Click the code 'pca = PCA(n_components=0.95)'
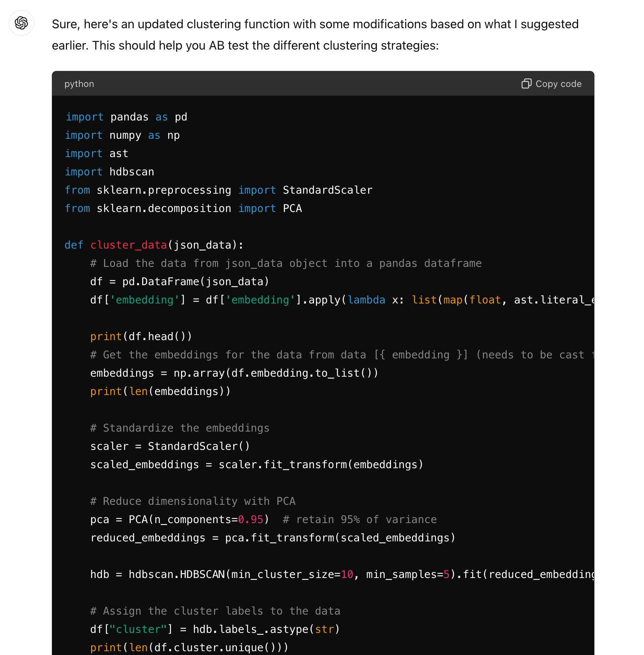Screen dimensions: 644x655 (180, 520)
